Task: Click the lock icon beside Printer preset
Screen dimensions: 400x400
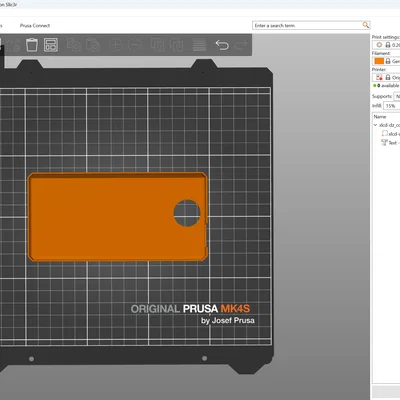Action: 388,77
